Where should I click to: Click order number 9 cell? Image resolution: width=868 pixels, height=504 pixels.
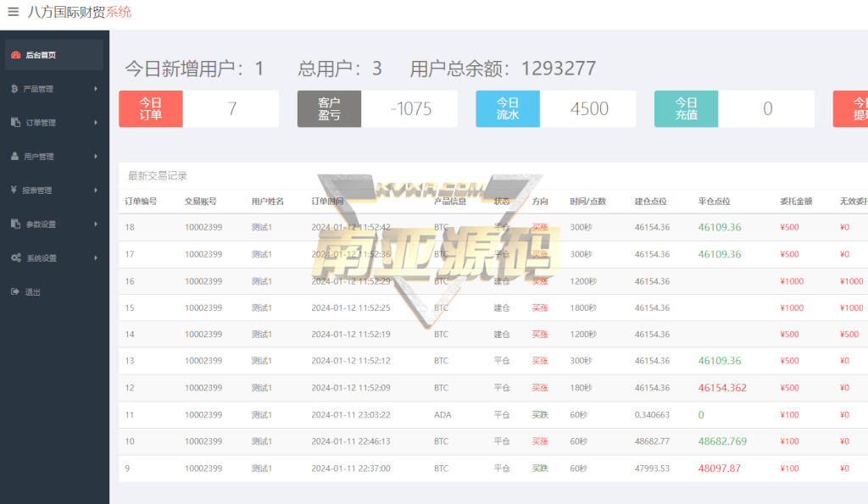point(127,468)
